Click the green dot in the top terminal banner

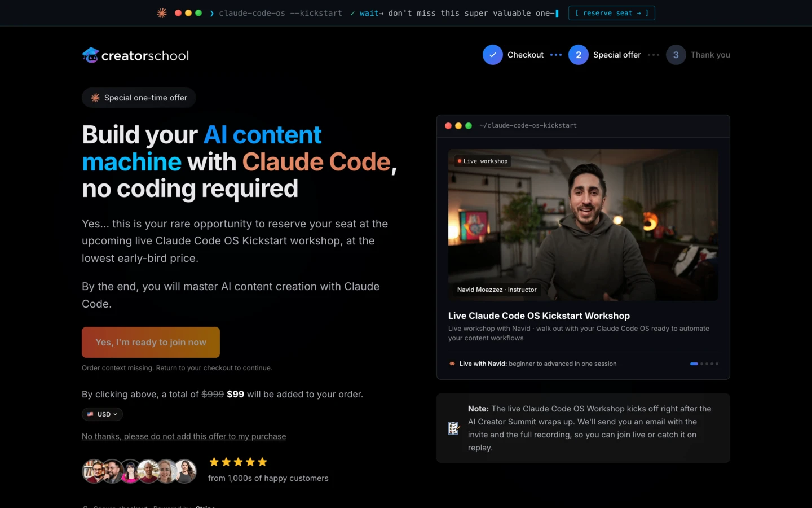point(198,13)
